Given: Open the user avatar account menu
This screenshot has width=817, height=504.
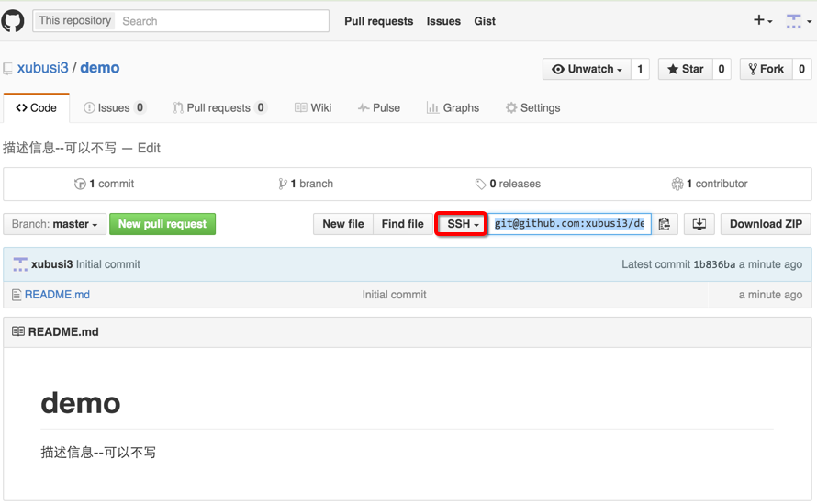Looking at the screenshot, I should pos(799,21).
